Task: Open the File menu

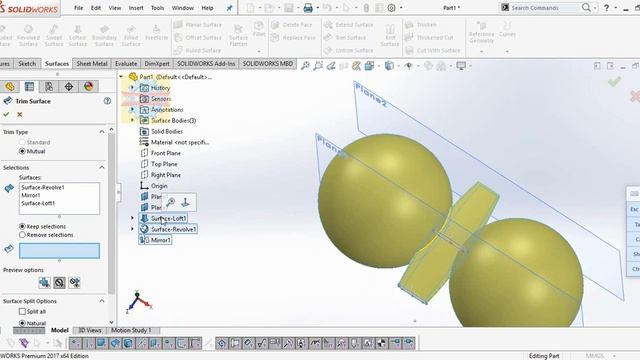Action: 78,8
